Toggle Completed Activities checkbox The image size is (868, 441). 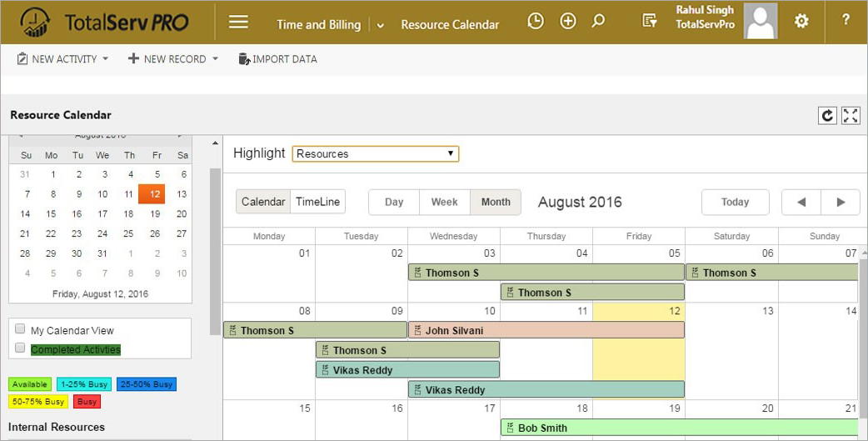tap(20, 348)
